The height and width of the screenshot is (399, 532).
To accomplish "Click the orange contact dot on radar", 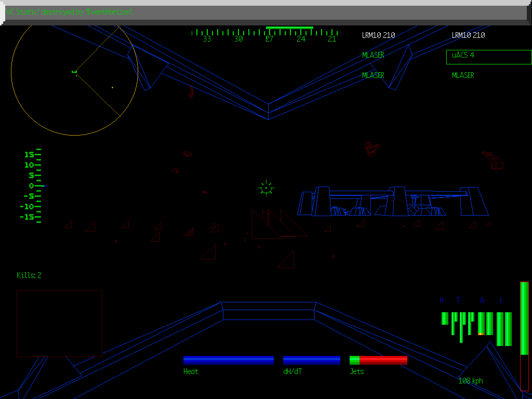I will 112,87.
